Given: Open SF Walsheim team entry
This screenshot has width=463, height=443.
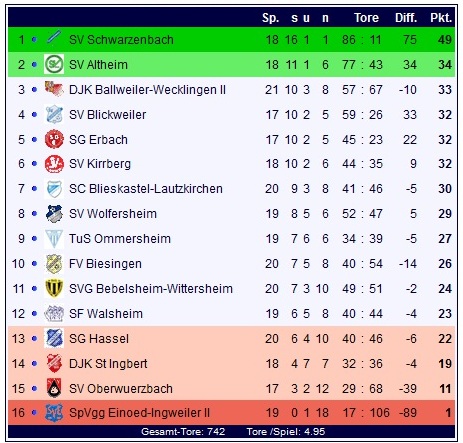Looking at the screenshot, I should 106,314.
